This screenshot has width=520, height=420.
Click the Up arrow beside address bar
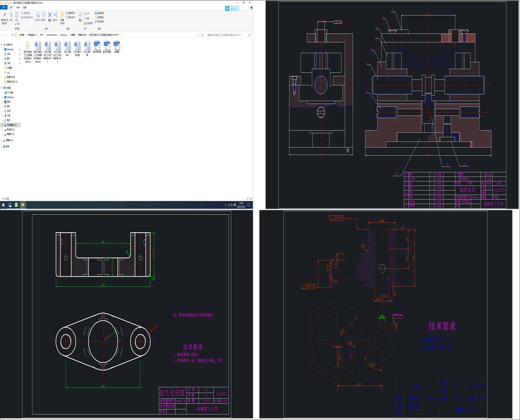12,35
